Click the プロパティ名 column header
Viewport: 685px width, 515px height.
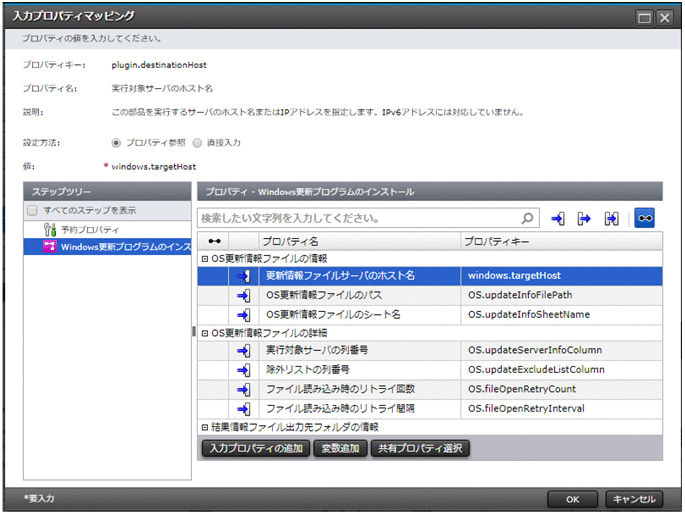pos(360,241)
